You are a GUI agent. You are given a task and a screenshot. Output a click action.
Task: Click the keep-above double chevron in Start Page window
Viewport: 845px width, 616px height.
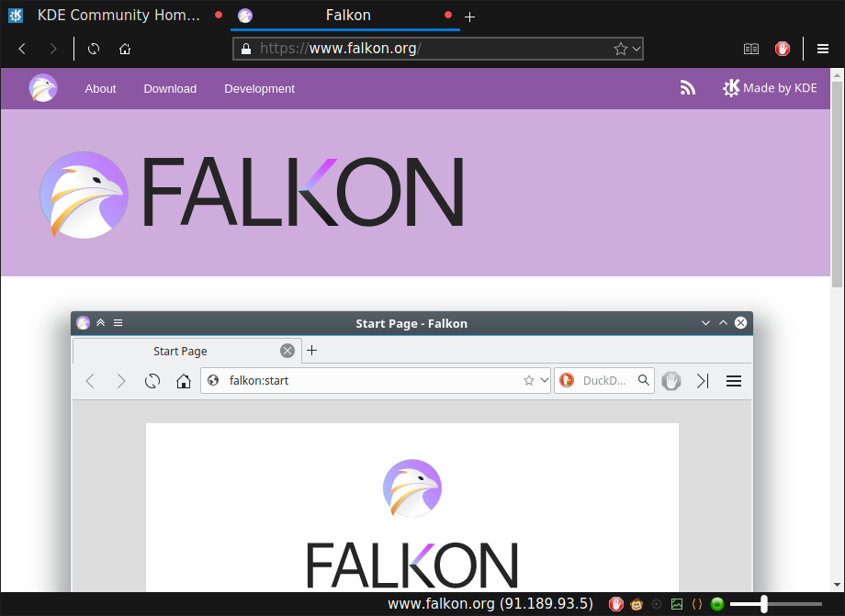click(x=100, y=322)
